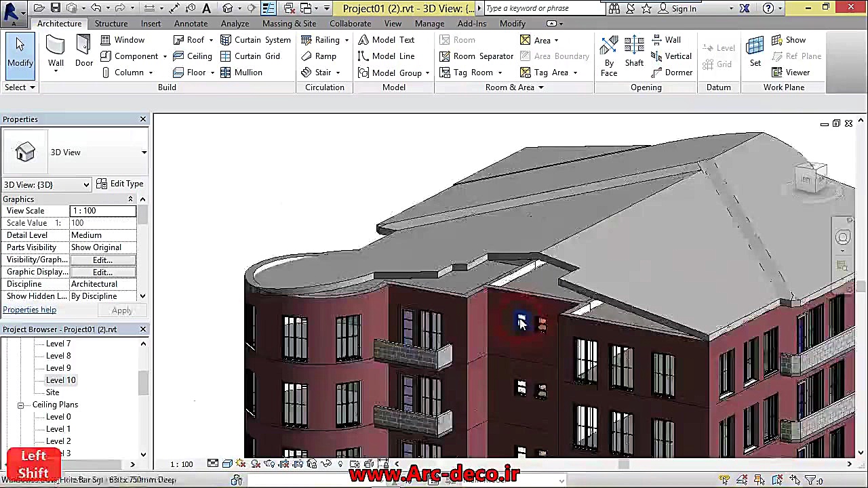Collapse the Graphics properties section
This screenshot has width=868, height=488.
(130, 199)
